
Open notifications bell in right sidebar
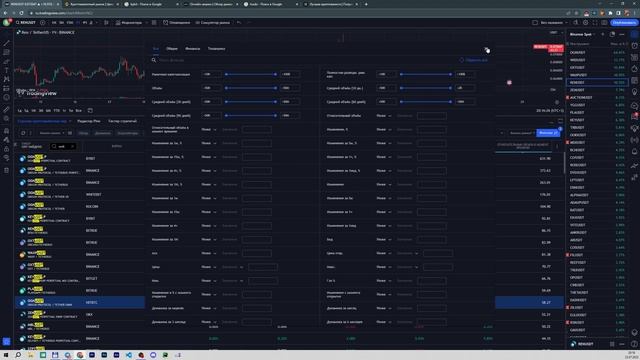(x=635, y=151)
